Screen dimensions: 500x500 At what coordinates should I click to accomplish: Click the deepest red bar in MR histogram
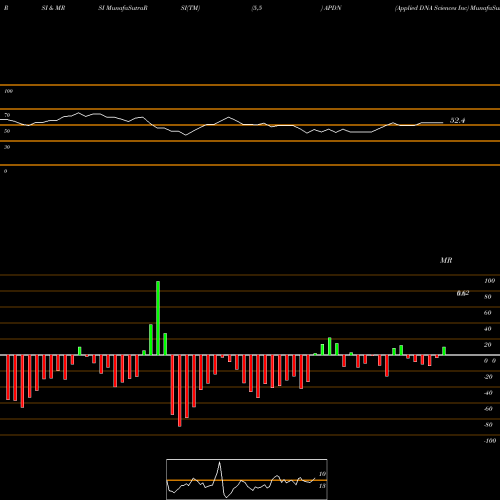click(180, 391)
